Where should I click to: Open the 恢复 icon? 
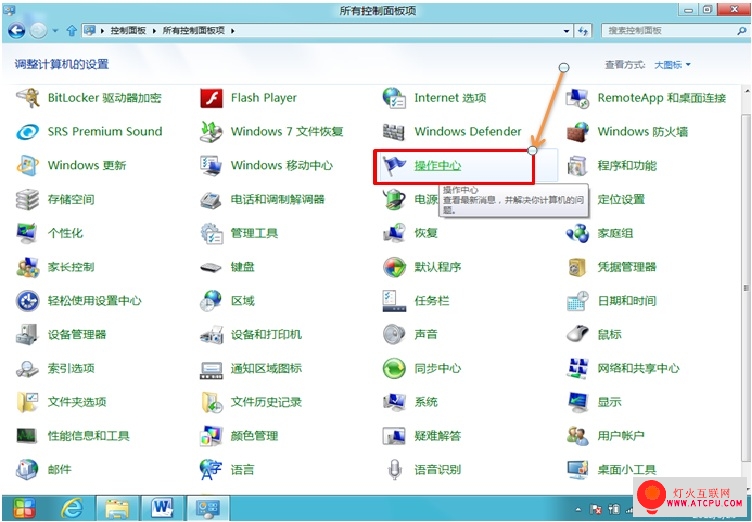[394, 233]
